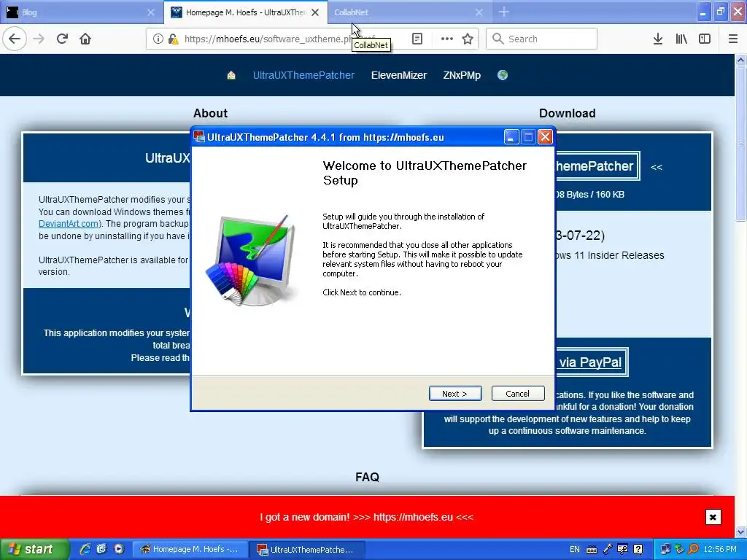Close the CollabNet tab

tap(479, 12)
